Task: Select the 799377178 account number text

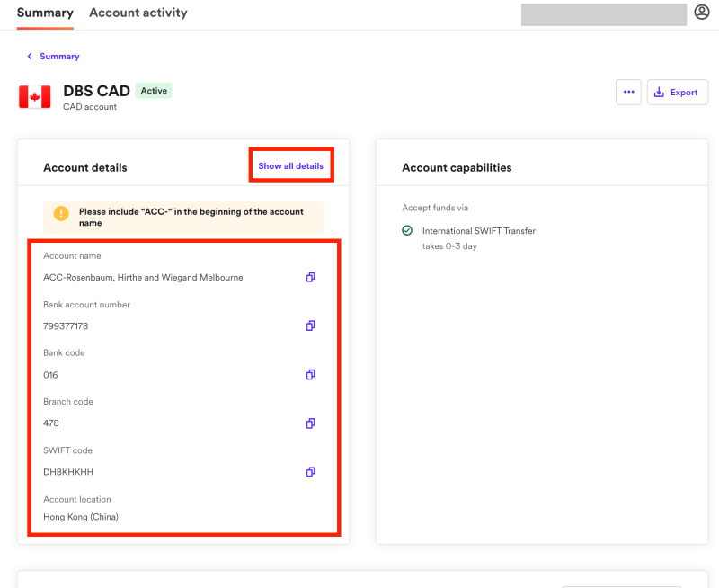Action: click(66, 326)
